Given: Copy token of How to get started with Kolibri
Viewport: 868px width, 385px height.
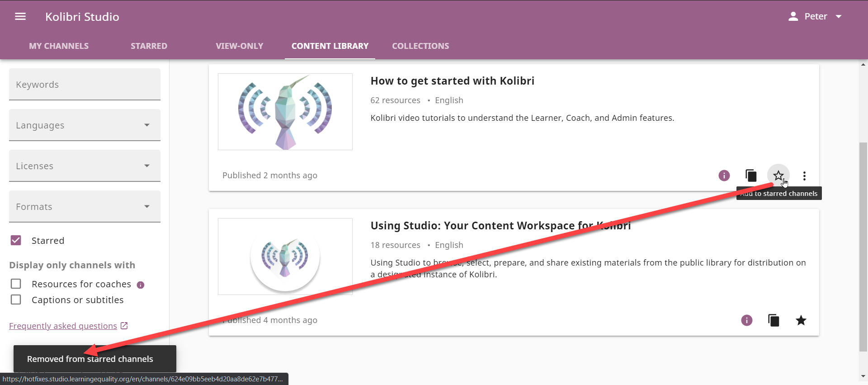Looking at the screenshot, I should 751,176.
